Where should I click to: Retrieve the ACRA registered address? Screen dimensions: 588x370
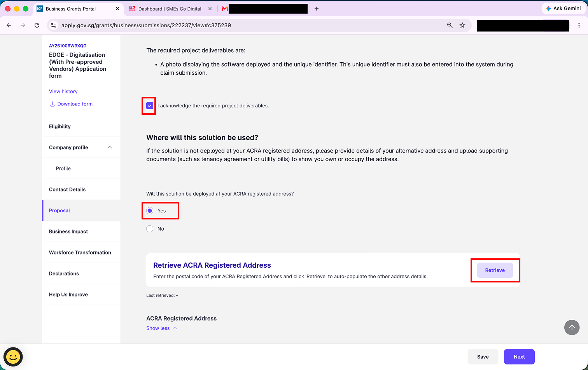click(495, 270)
